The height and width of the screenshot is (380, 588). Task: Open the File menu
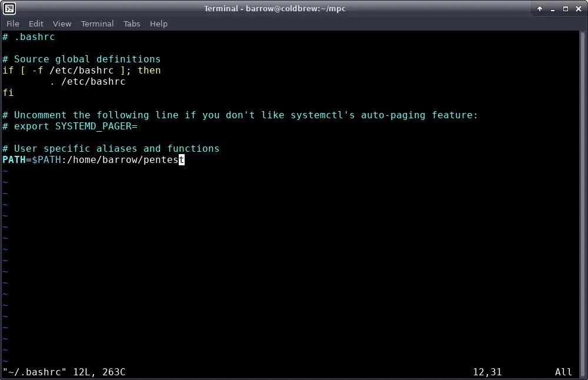click(13, 24)
